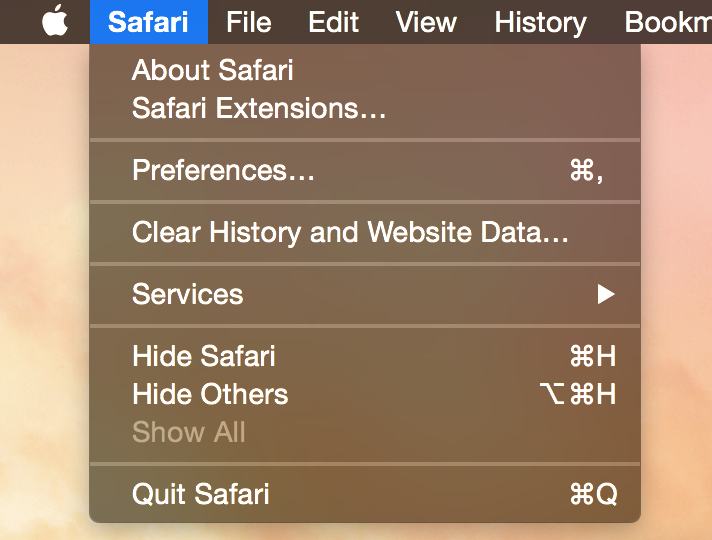Click the ⌘H shortcut beside Hide Safari
This screenshot has width=712, height=540.
(x=593, y=356)
